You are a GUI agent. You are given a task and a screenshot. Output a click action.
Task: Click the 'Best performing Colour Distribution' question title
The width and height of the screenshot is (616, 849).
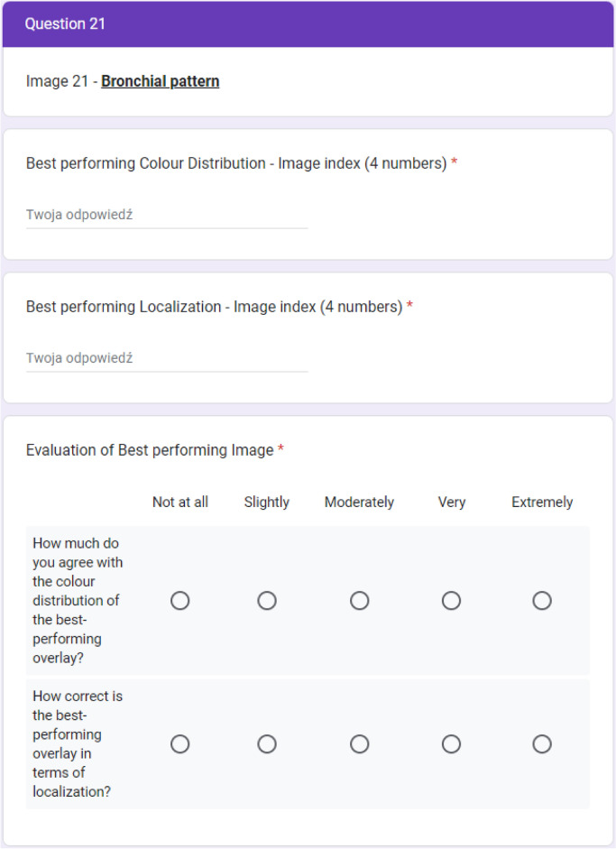click(236, 163)
